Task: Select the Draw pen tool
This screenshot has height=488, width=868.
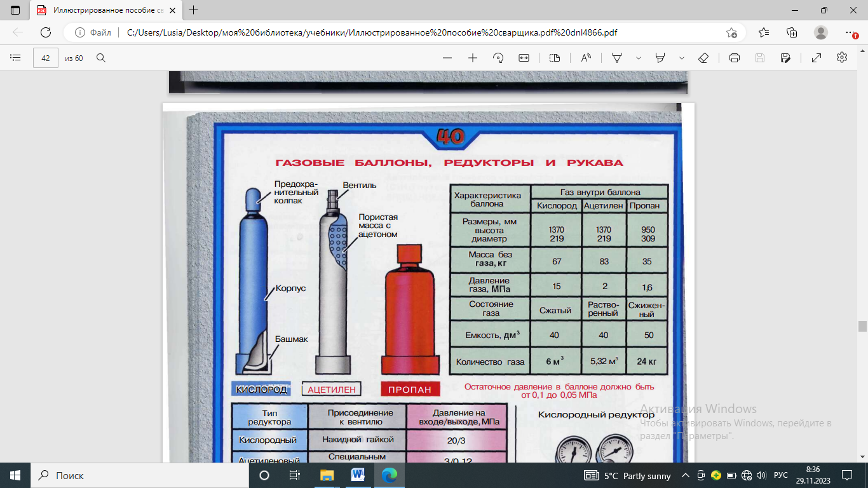Action: click(617, 58)
